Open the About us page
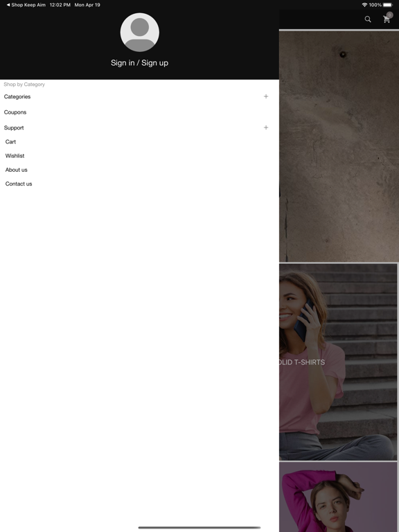 [x=17, y=170]
